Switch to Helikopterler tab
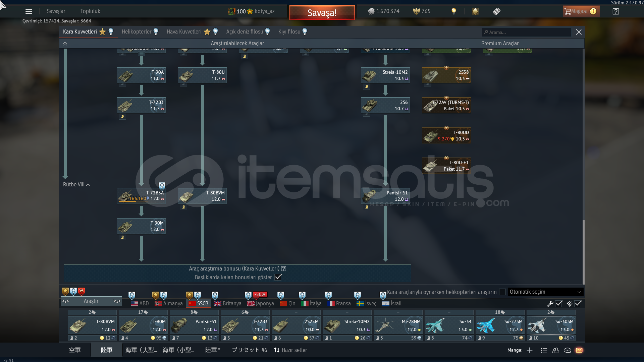 140,32
